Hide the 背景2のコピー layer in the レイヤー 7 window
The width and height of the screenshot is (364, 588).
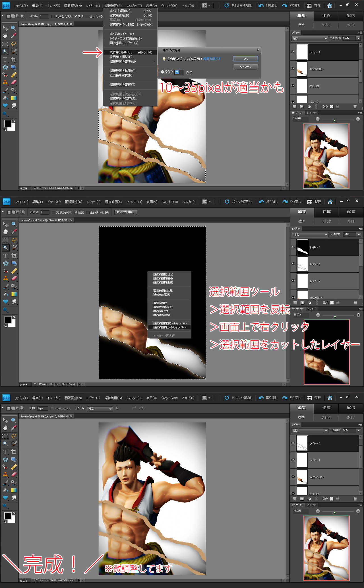click(x=293, y=69)
